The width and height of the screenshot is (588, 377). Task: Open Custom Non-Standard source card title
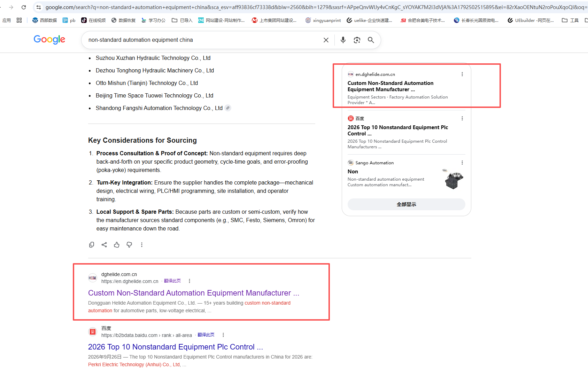pyautogui.click(x=390, y=86)
